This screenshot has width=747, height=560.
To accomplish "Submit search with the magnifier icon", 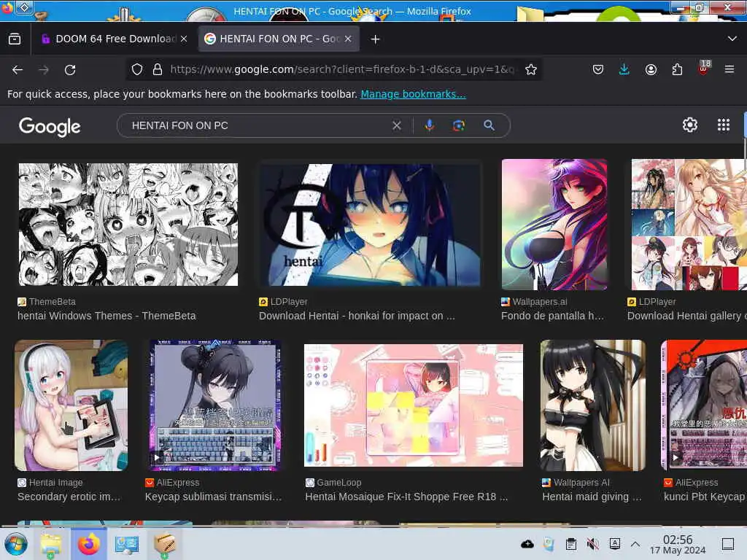I will coord(489,125).
